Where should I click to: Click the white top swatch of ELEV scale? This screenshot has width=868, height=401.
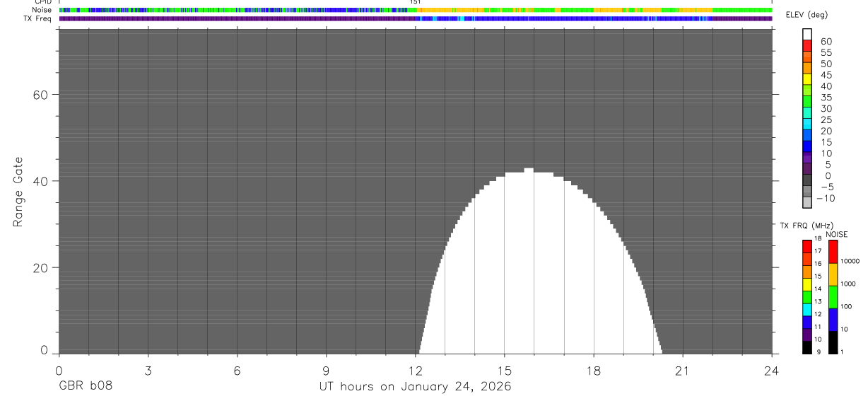click(807, 35)
